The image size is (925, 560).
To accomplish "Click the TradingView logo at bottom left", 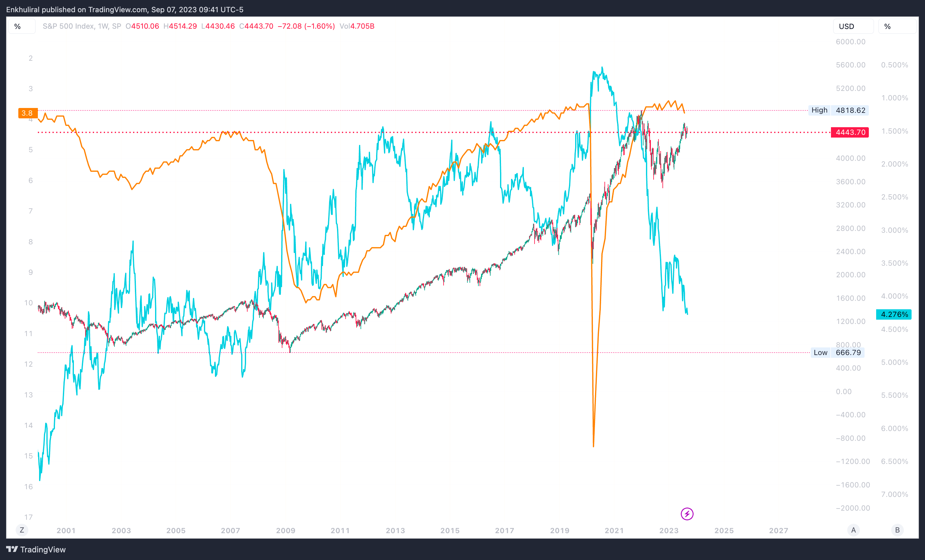I will click(x=36, y=550).
